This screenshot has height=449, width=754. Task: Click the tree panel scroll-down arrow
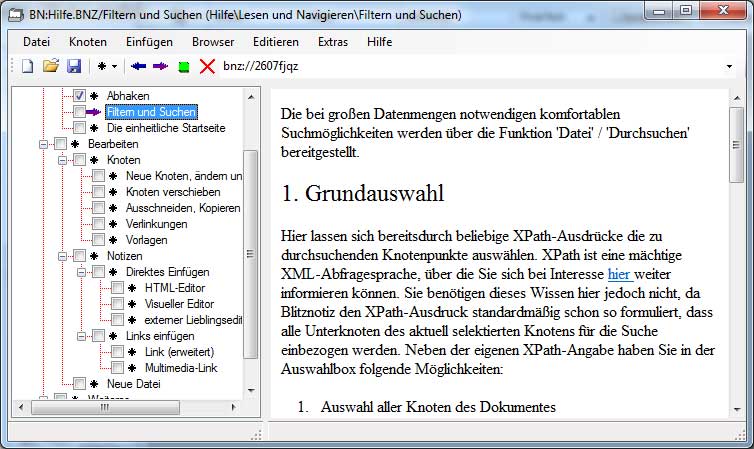(x=251, y=390)
